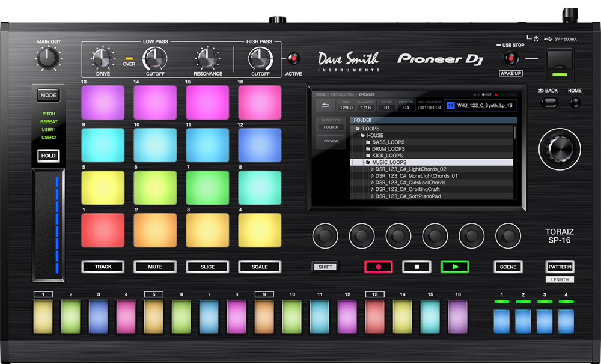Viewport: 601px width, 364px height.
Task: Hit the magenta performance pad 15
Action: tap(207, 103)
